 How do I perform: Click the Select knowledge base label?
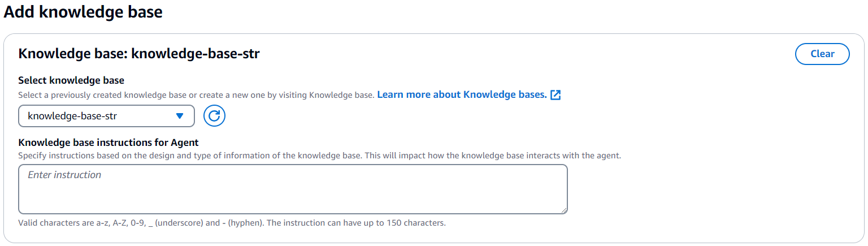click(x=71, y=80)
